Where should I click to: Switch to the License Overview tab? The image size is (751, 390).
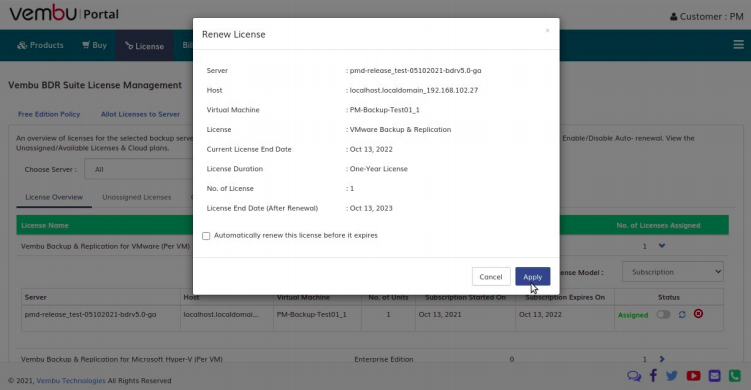click(54, 197)
